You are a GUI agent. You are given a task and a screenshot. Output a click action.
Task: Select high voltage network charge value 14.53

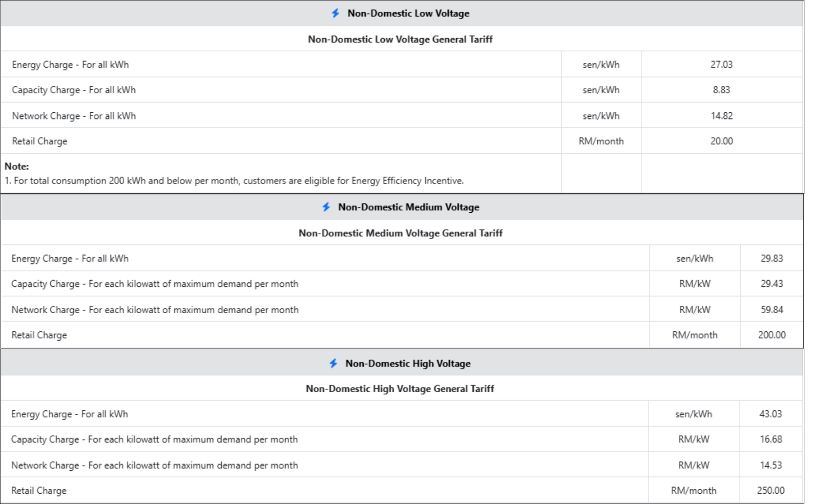pos(771,465)
